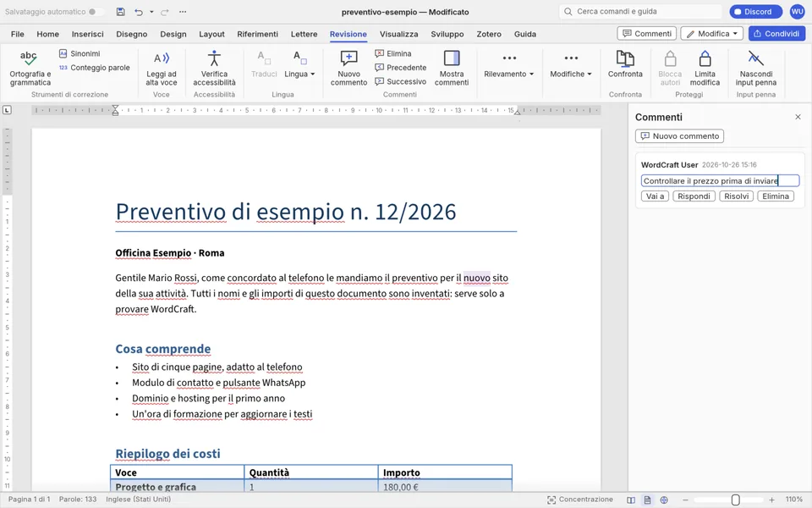Switch to the Lettere tab
Image resolution: width=812 pixels, height=508 pixels.
point(304,34)
